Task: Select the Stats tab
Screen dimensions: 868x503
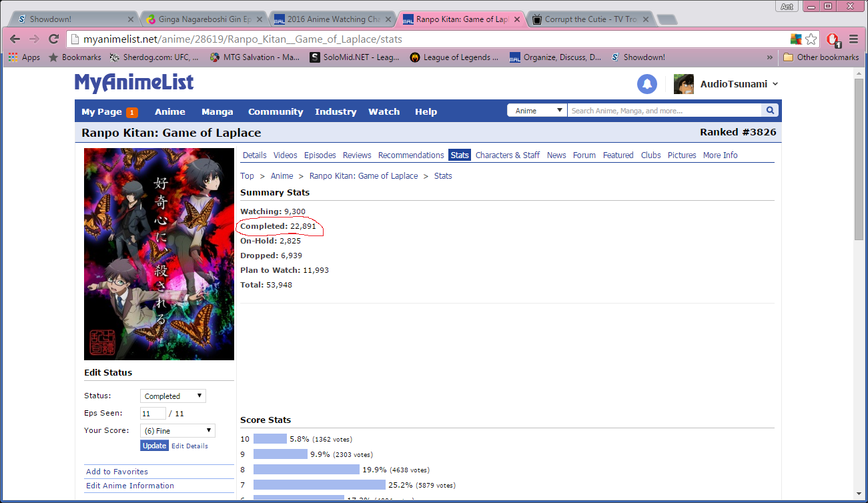Action: click(x=460, y=155)
